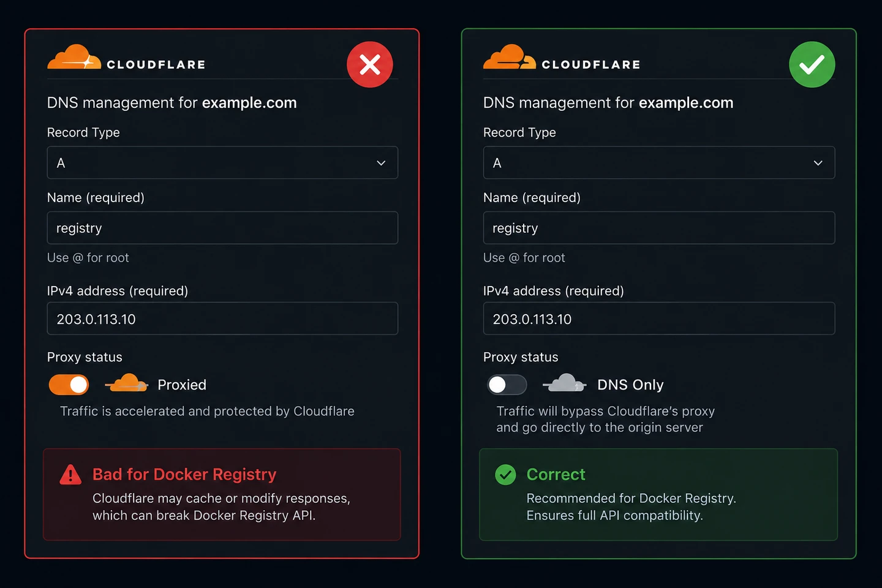Screen dimensions: 882x588
Task: Click the left IPv4 address field
Action: pos(222,318)
